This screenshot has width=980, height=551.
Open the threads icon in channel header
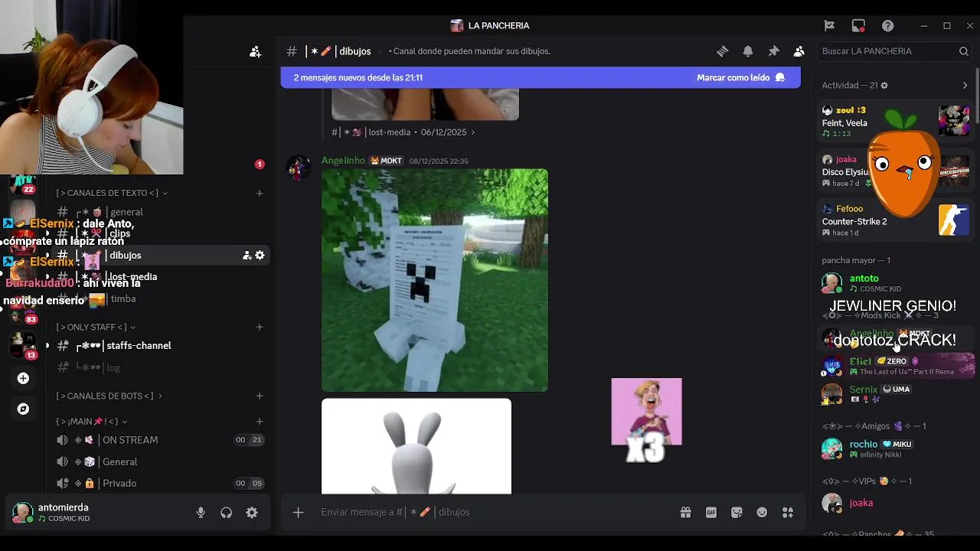pos(722,51)
